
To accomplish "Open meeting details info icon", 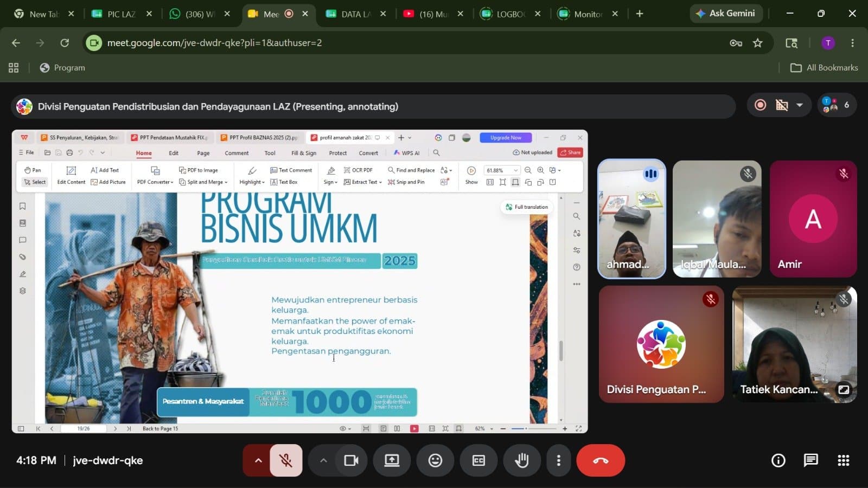I will coord(778,460).
